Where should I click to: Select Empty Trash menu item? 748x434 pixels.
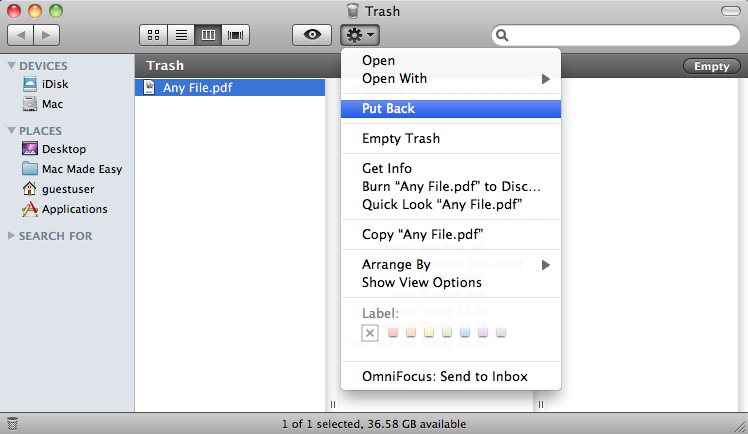point(400,138)
